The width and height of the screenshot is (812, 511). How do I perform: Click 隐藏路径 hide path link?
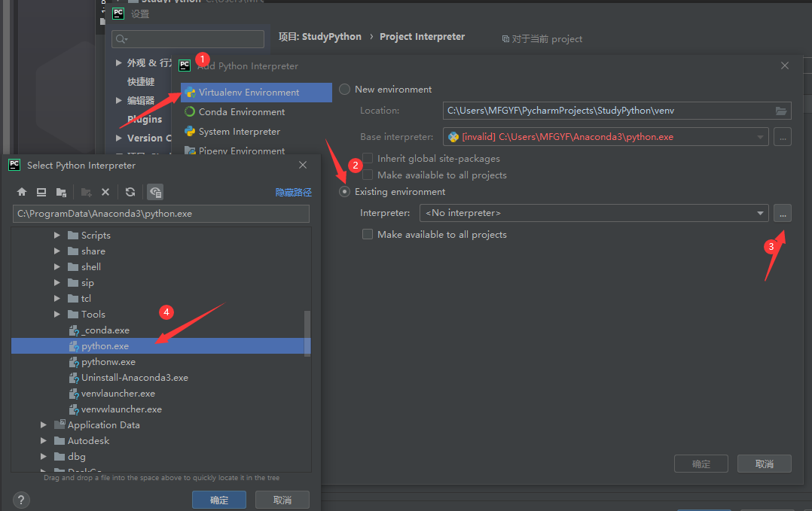294,193
